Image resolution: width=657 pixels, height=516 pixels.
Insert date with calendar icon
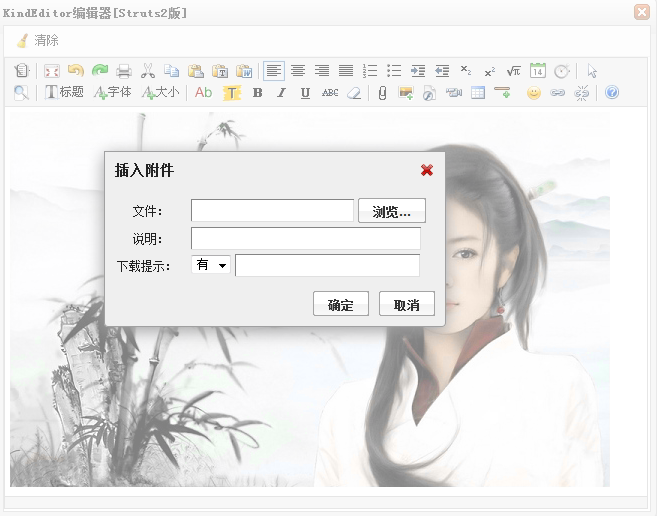pyautogui.click(x=538, y=70)
